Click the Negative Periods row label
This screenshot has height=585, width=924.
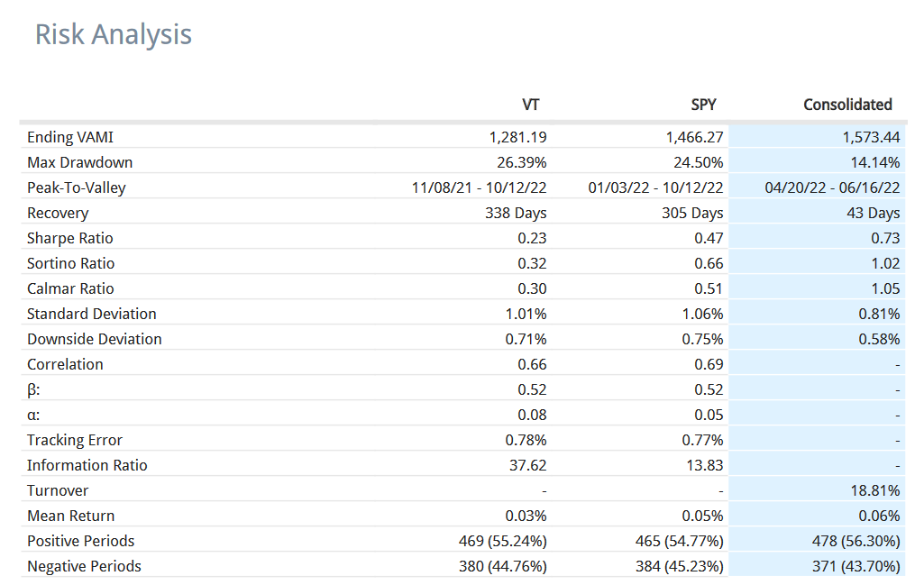[84, 567]
